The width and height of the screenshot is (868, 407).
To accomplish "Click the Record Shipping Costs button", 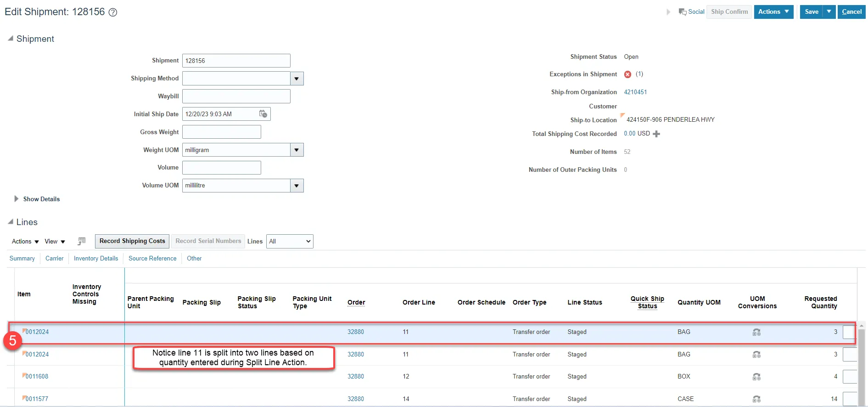I will (132, 241).
